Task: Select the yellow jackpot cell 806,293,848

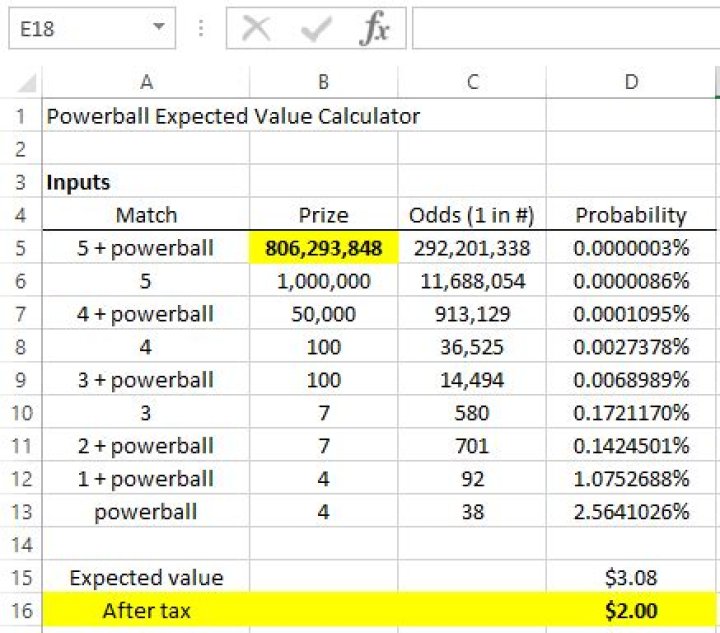Action: 324,248
